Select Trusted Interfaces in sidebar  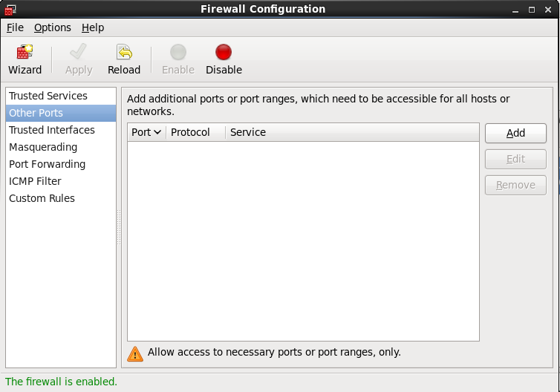[61, 130]
